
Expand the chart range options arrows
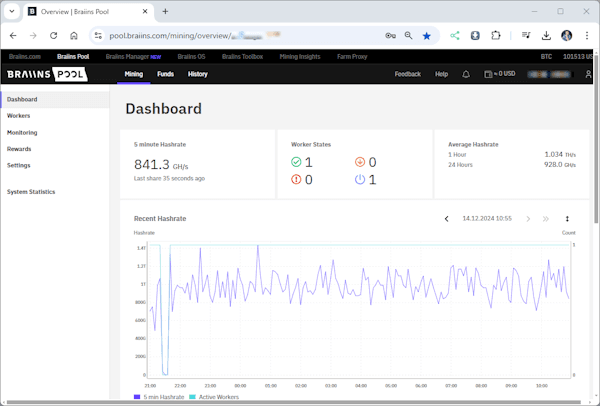coord(567,218)
